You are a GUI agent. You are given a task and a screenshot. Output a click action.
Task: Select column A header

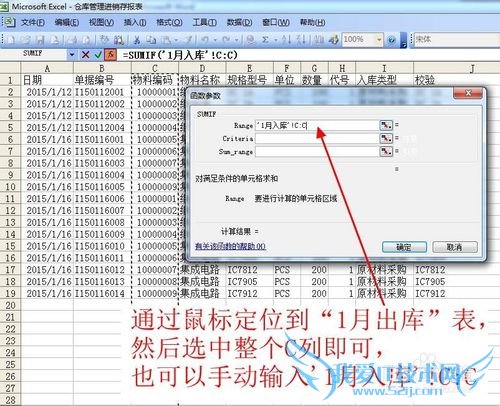(x=47, y=68)
